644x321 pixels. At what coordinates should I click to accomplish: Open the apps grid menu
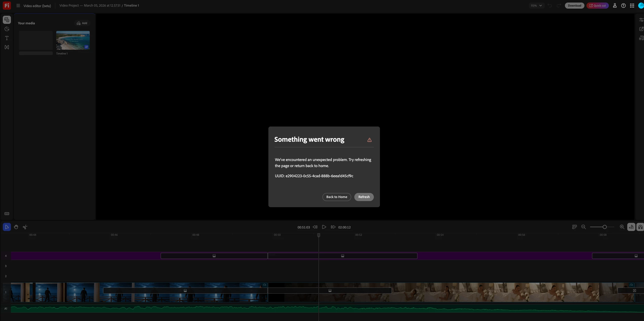pyautogui.click(x=632, y=6)
